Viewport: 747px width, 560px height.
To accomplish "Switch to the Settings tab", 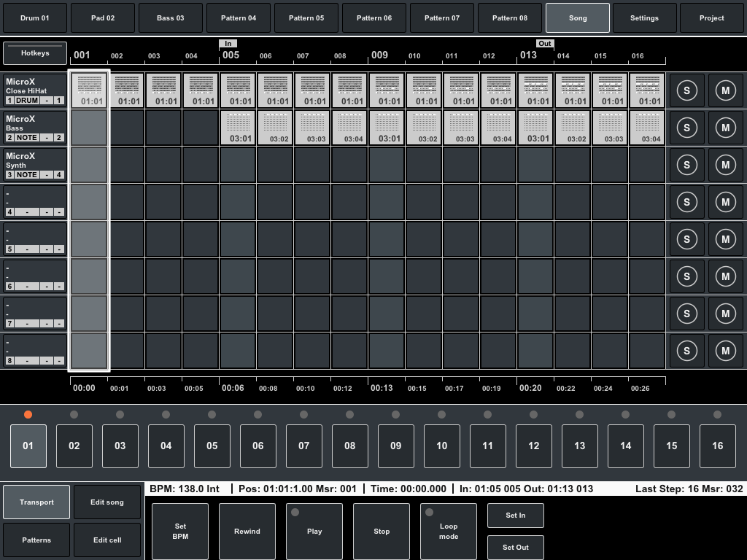I will tap(644, 17).
